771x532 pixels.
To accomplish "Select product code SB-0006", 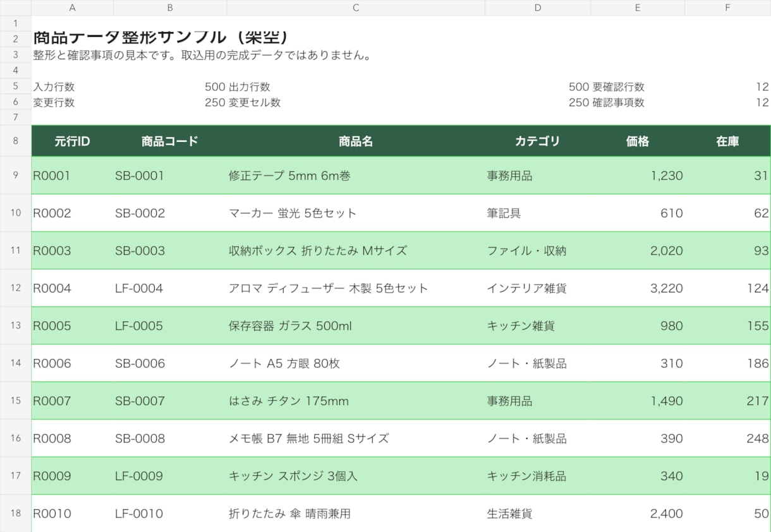I will (170, 363).
